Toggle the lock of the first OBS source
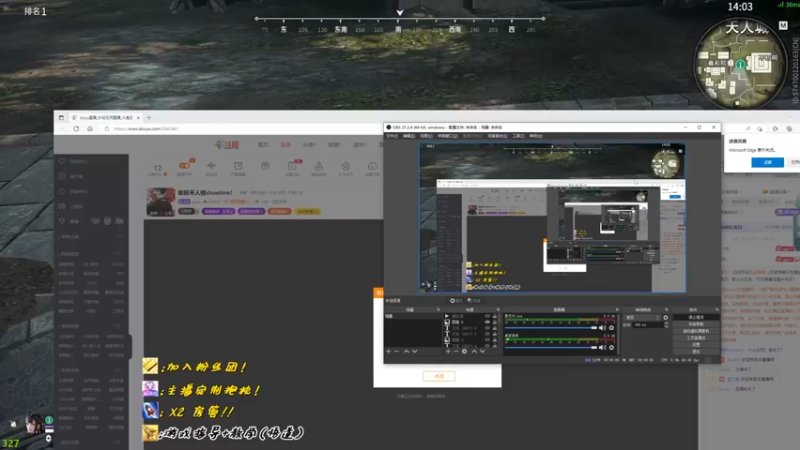The width and height of the screenshot is (800, 450). pos(494,316)
